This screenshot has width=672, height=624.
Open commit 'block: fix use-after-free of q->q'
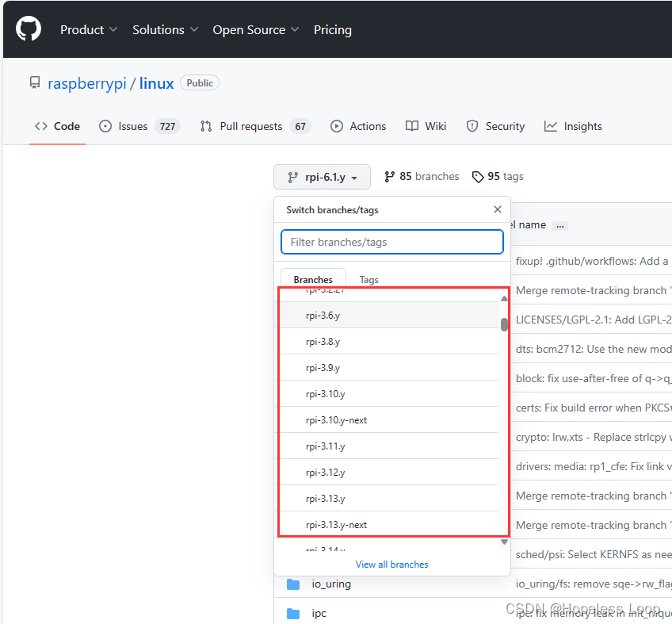point(593,378)
